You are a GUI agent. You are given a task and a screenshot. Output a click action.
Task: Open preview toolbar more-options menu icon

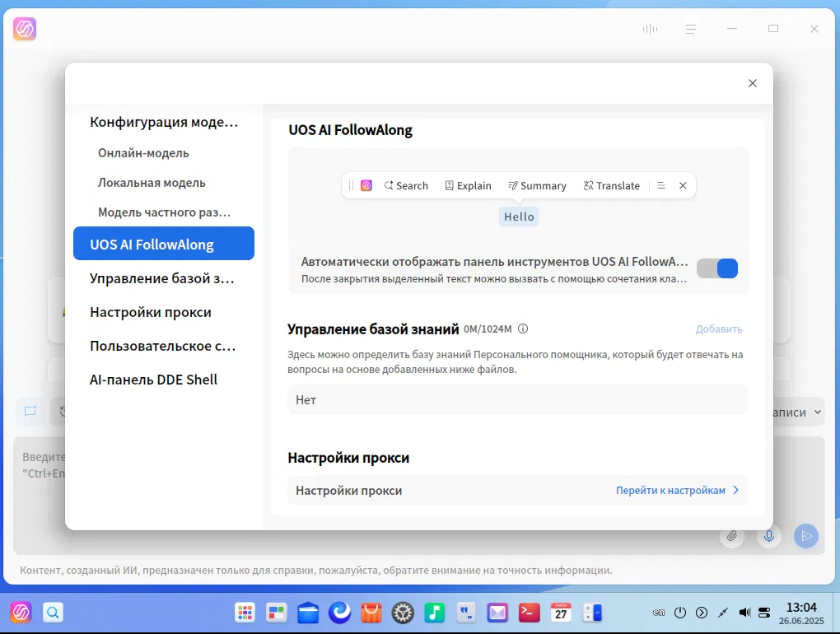[661, 186]
